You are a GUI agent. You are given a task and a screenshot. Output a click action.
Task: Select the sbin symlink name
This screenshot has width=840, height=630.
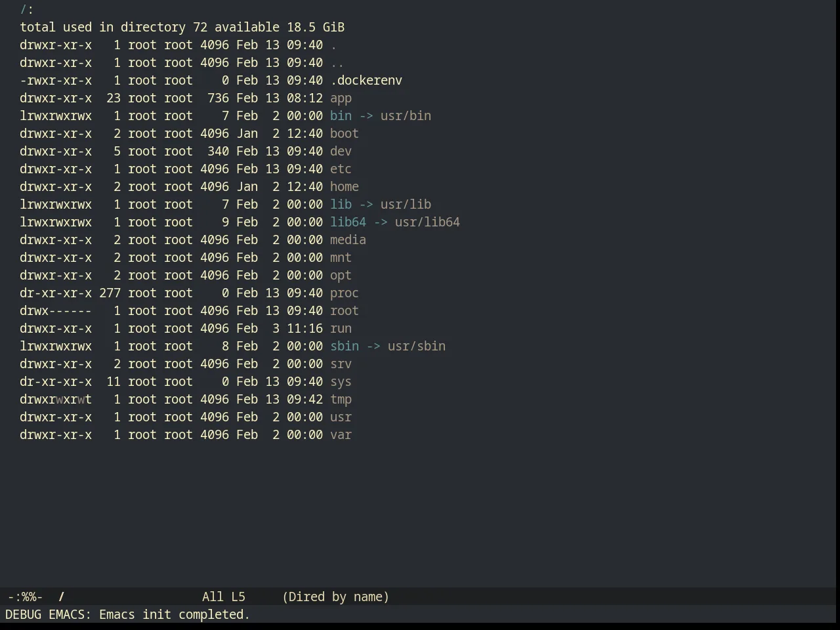345,346
